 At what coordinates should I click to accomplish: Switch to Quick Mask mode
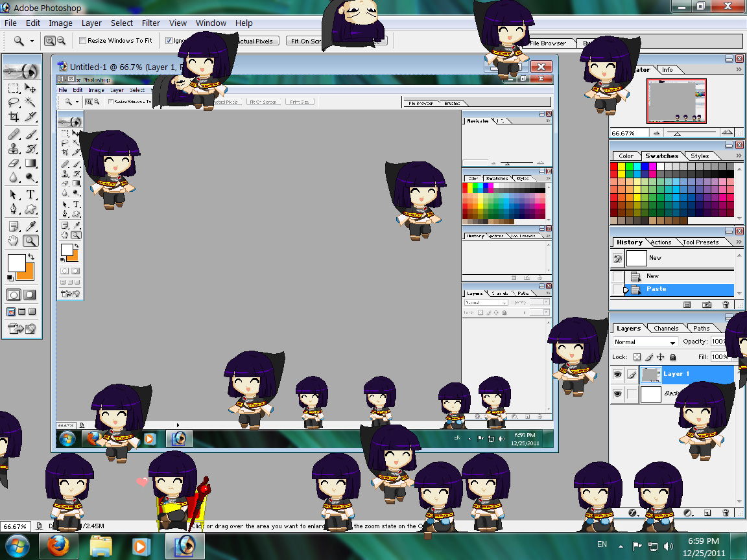30,295
